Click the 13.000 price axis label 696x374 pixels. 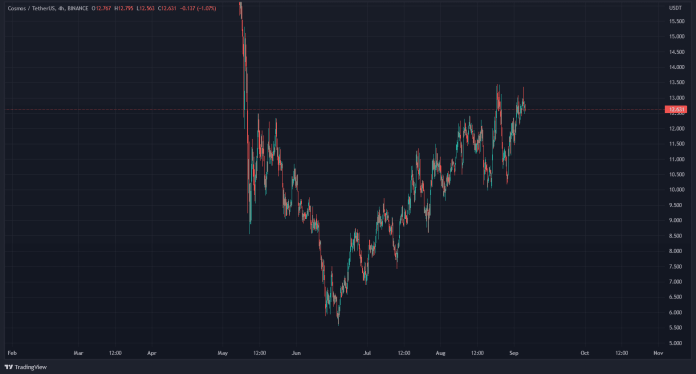point(676,98)
